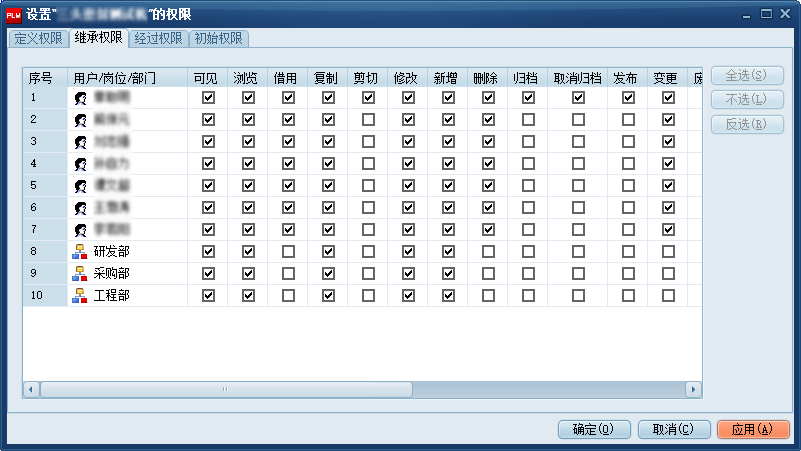
Task: Click the 研发部 department icon
Action: click(81, 252)
